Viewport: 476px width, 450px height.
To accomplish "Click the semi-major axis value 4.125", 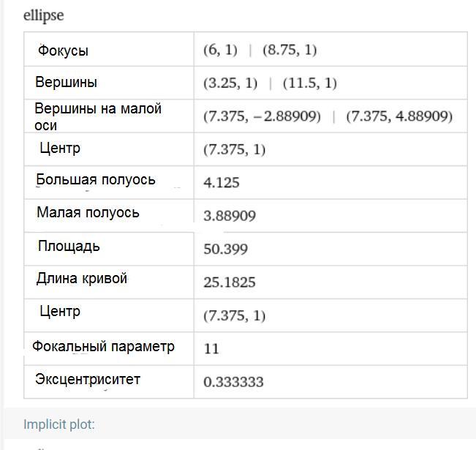I will point(222,183).
